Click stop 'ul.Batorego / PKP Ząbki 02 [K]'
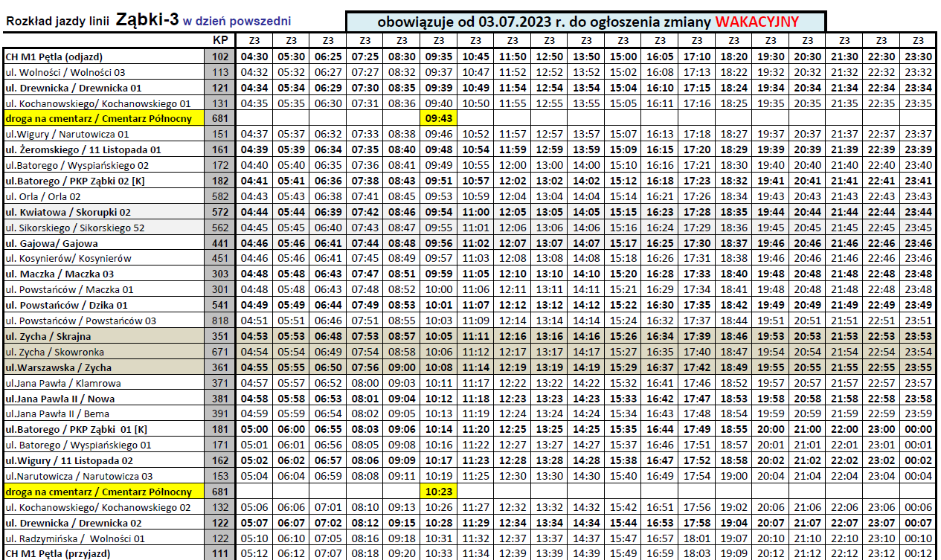This screenshot has width=941, height=560. point(75,181)
